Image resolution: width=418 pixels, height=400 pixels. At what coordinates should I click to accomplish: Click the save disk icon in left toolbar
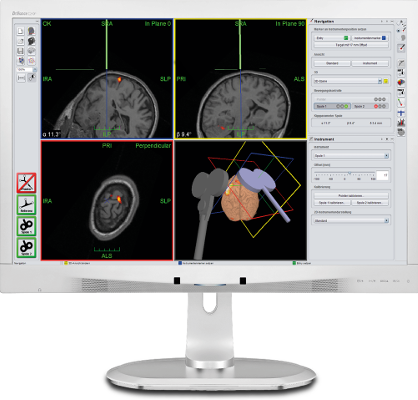pos(21,51)
